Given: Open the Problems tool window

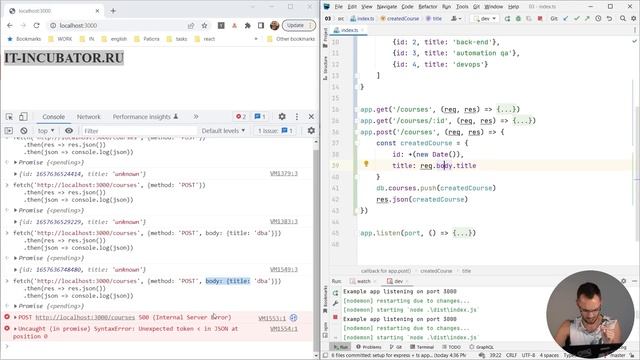Looking at the screenshot, I should (x=369, y=347).
